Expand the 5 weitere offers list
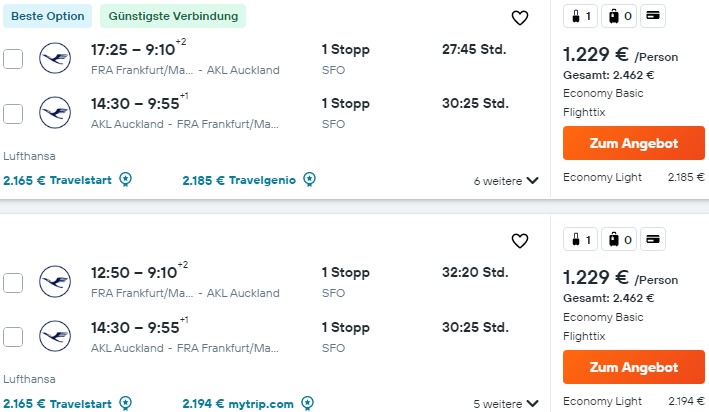 pyautogui.click(x=506, y=404)
